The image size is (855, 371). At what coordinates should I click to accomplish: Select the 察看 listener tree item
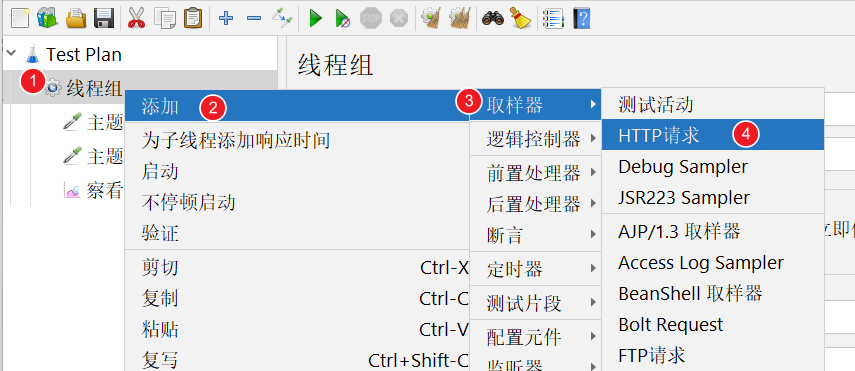(x=104, y=190)
